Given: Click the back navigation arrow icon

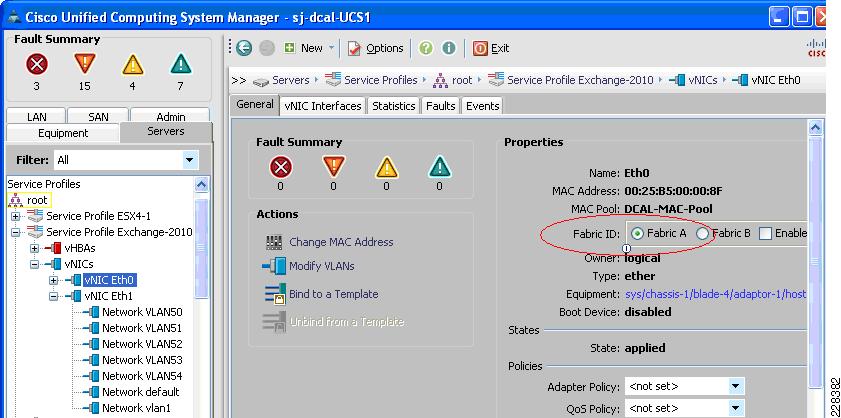Looking at the screenshot, I should point(244,48).
